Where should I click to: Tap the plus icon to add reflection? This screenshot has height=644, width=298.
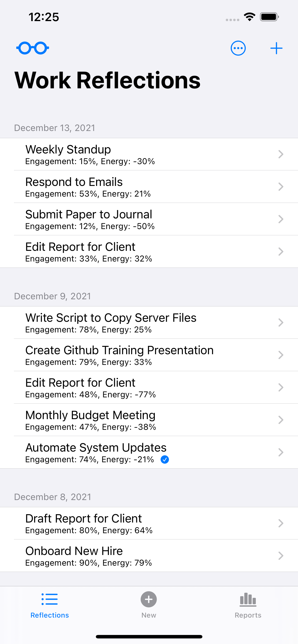276,48
